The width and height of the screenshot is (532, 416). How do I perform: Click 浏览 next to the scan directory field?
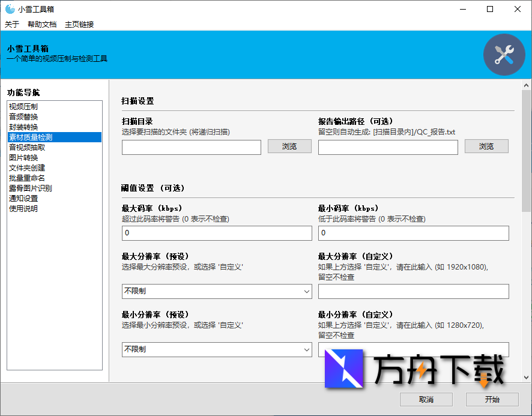tap(289, 146)
